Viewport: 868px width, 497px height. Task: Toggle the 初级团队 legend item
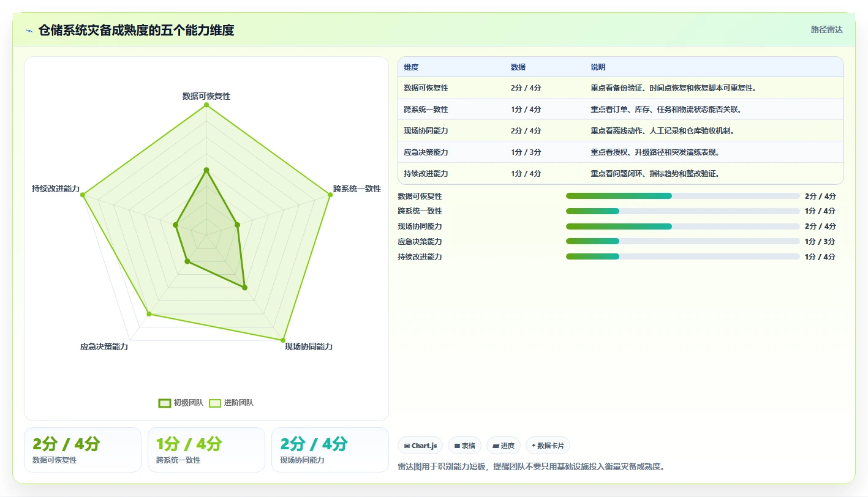181,403
